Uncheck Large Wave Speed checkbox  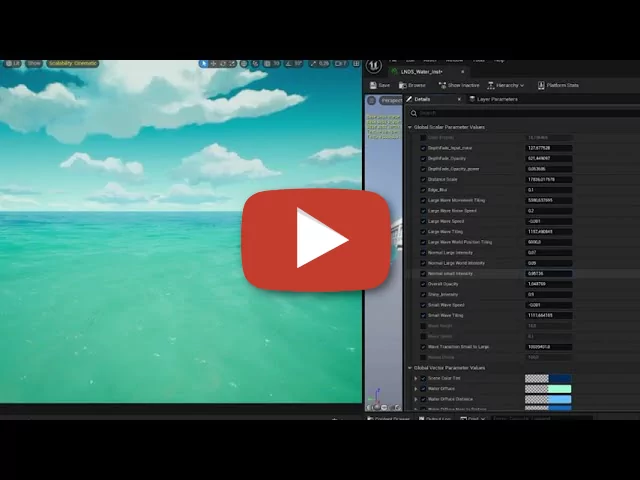point(423,221)
